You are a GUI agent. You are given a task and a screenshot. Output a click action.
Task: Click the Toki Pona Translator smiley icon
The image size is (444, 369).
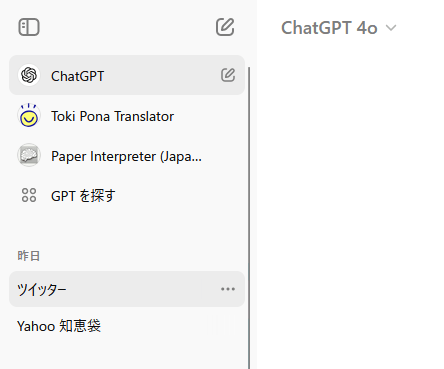[29, 115]
